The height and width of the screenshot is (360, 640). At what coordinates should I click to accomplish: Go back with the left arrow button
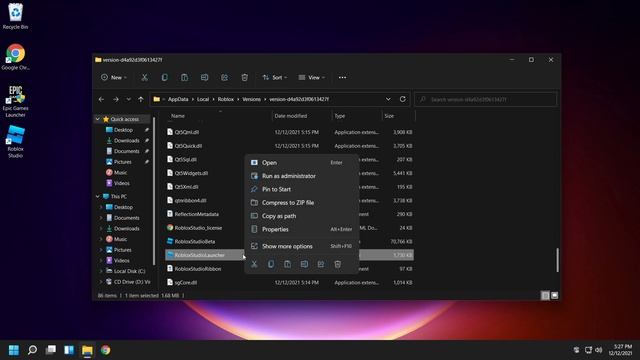[x=102, y=99]
